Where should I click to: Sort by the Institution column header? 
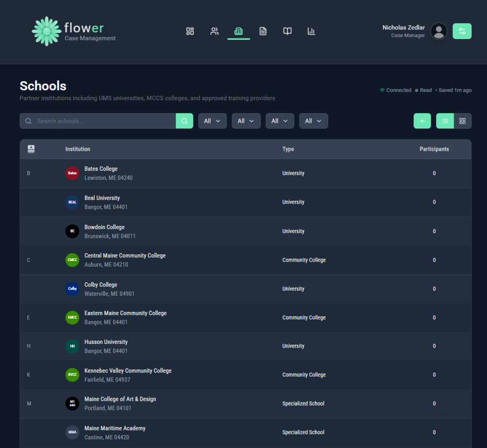(x=78, y=149)
